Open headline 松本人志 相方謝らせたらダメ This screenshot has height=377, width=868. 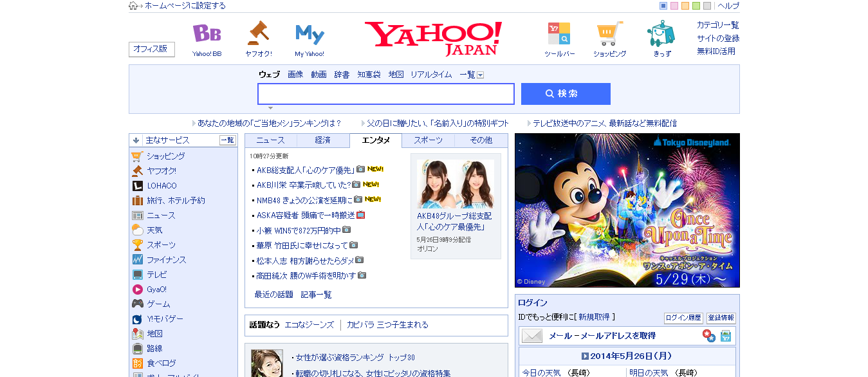tap(305, 261)
